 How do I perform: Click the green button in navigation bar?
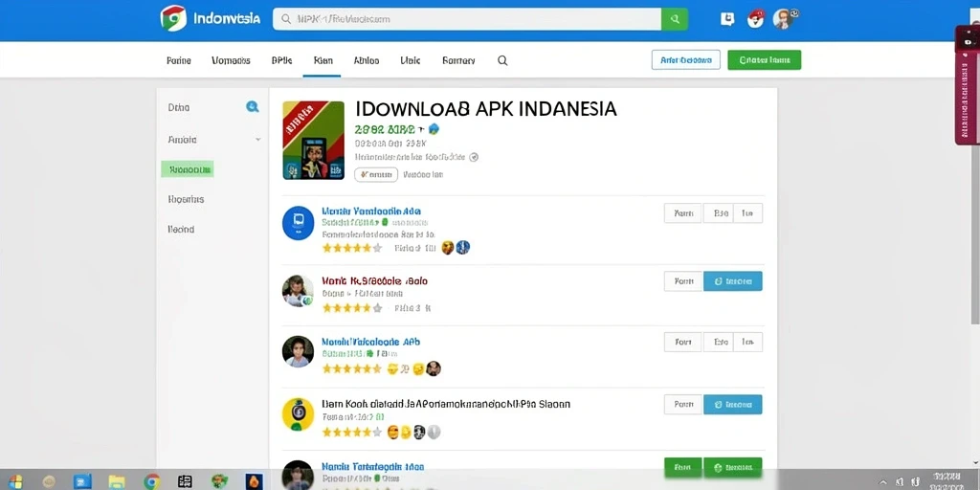click(x=765, y=60)
